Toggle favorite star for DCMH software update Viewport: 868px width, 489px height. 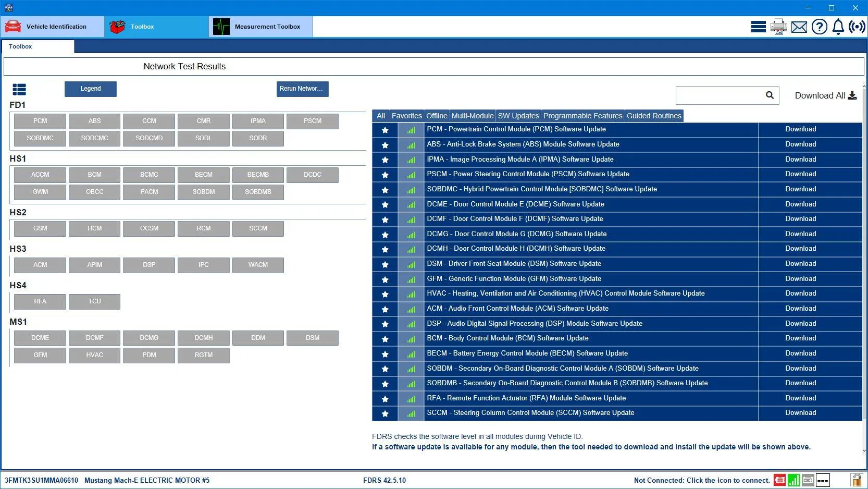[385, 249]
